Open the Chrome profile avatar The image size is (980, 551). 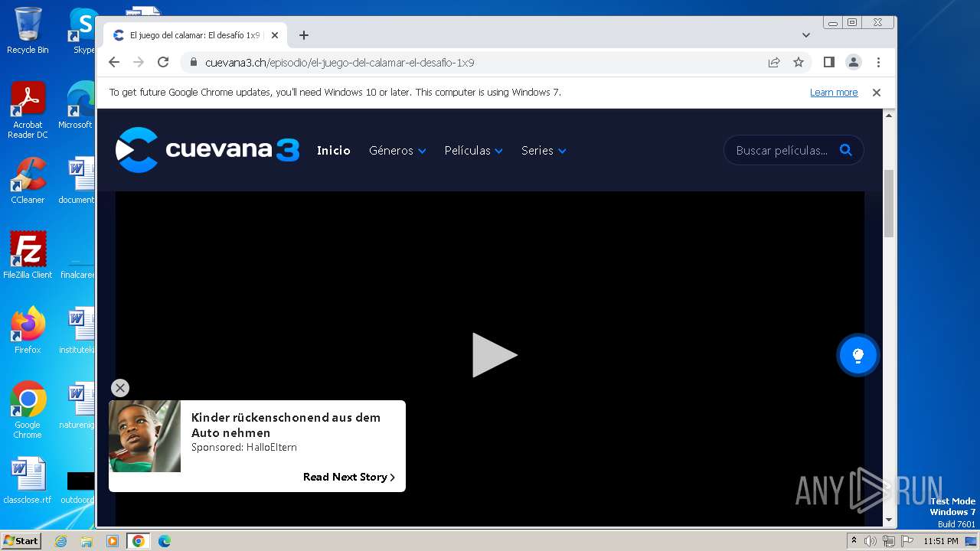(x=854, y=62)
